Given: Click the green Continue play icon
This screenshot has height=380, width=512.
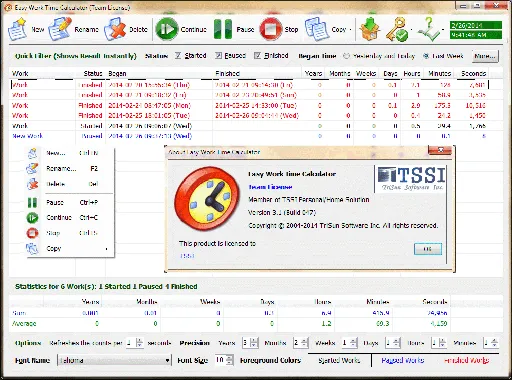Looking at the screenshot, I should [167, 29].
